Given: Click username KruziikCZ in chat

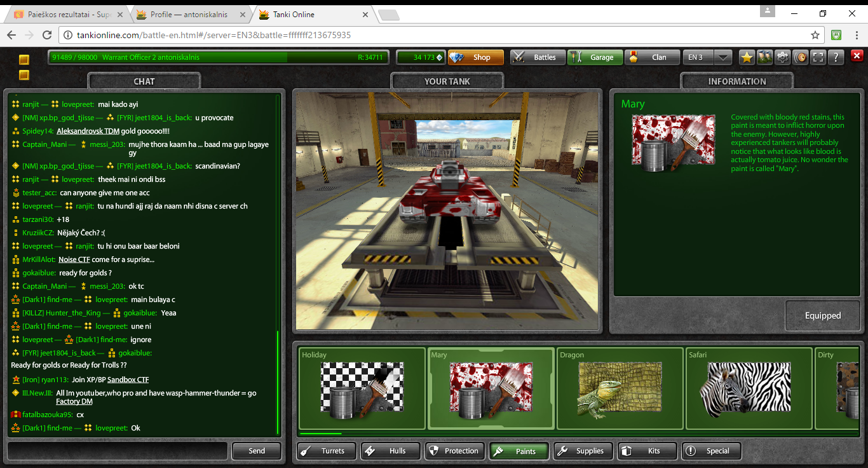Looking at the screenshot, I should point(38,233).
